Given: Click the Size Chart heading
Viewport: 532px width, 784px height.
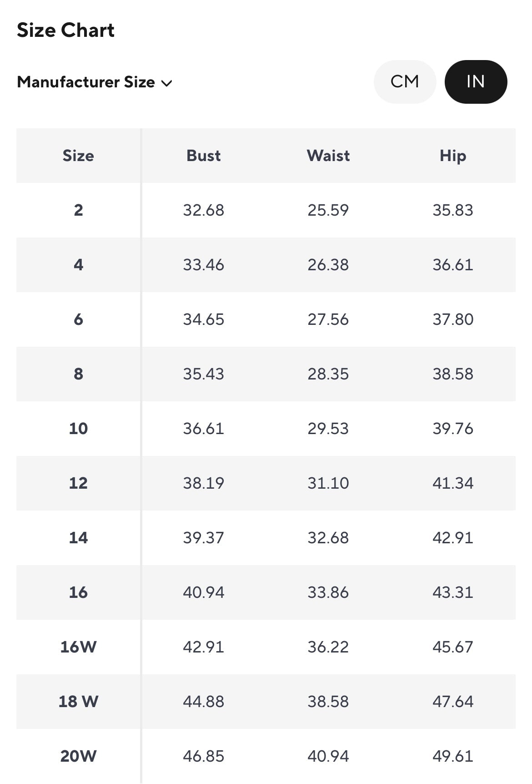Looking at the screenshot, I should [x=65, y=30].
